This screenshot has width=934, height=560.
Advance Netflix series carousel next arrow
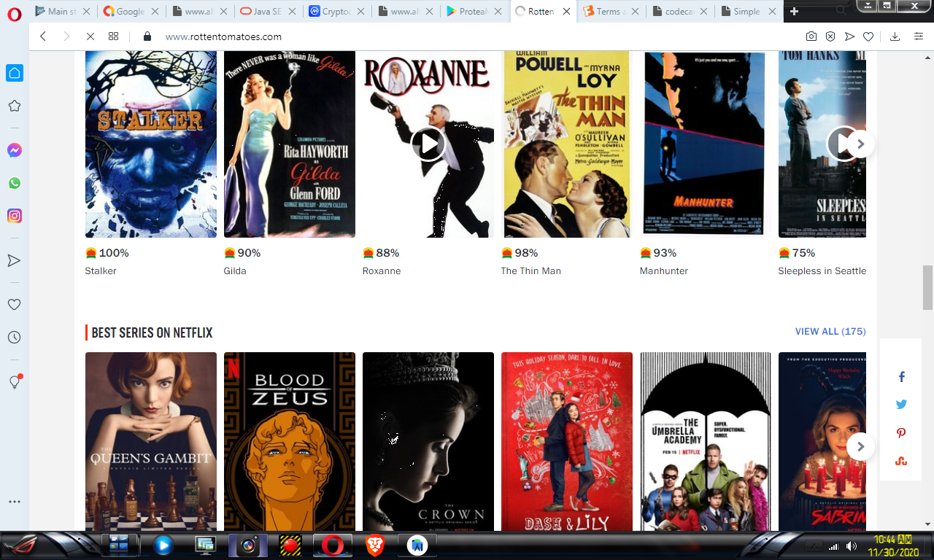pyautogui.click(x=860, y=446)
